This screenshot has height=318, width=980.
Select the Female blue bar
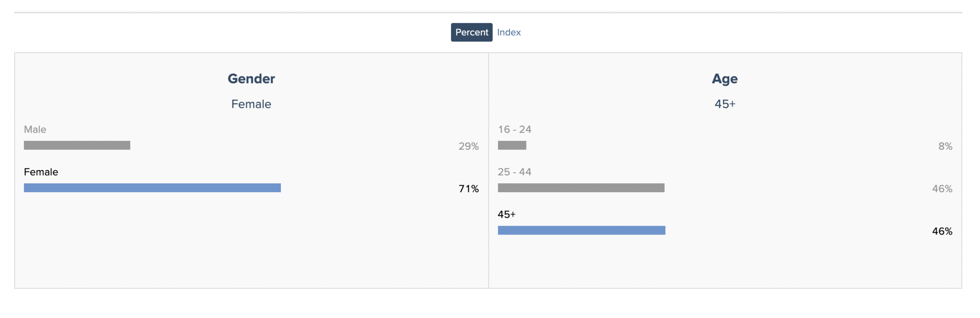152,188
